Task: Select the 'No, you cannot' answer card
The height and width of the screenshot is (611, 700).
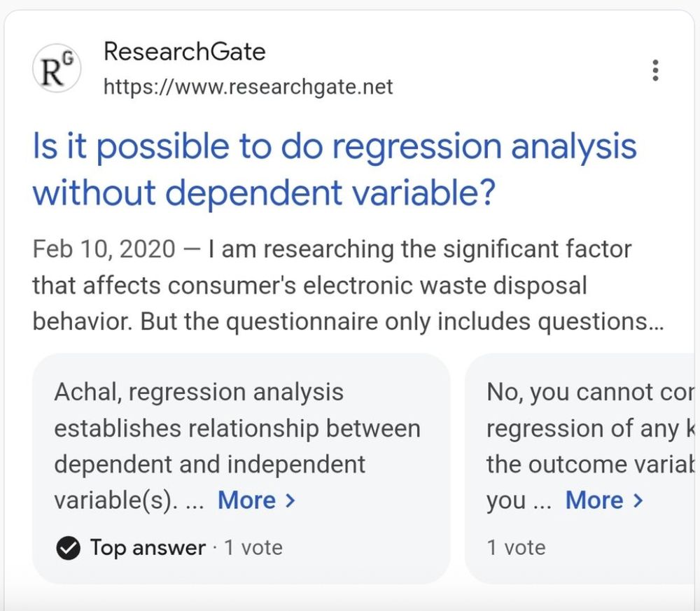Action: click(x=580, y=469)
